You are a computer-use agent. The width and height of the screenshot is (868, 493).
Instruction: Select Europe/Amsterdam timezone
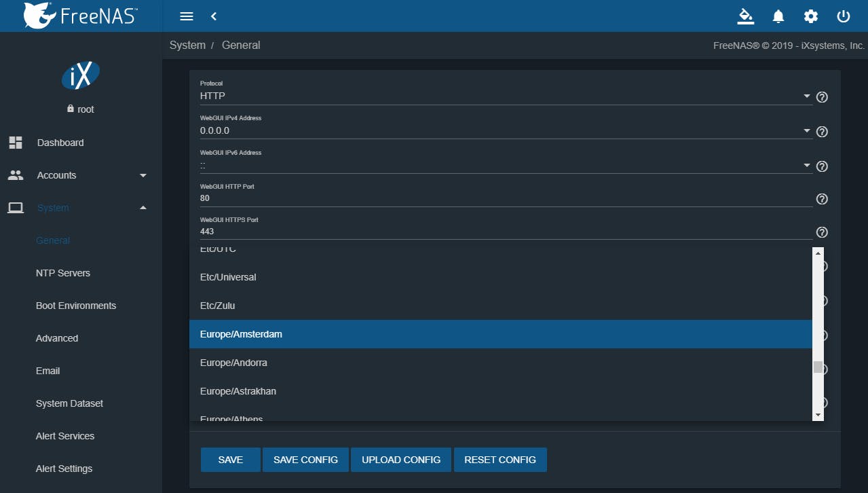click(501, 334)
